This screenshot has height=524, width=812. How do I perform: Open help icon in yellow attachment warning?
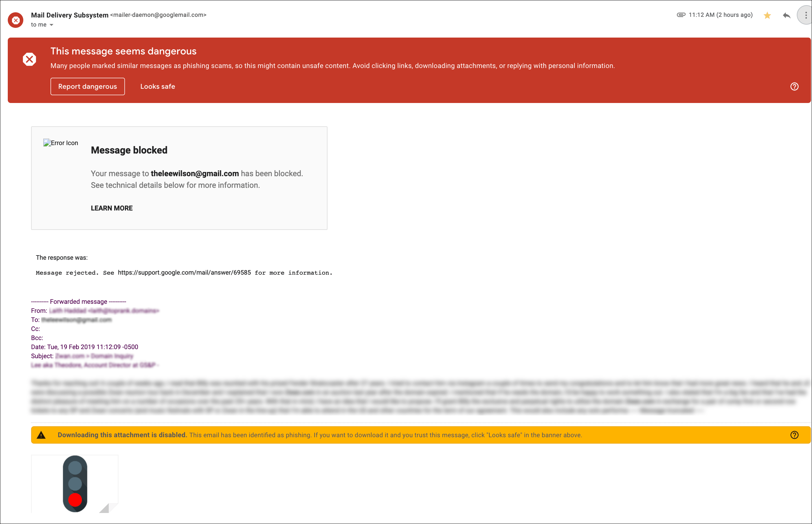pos(794,435)
